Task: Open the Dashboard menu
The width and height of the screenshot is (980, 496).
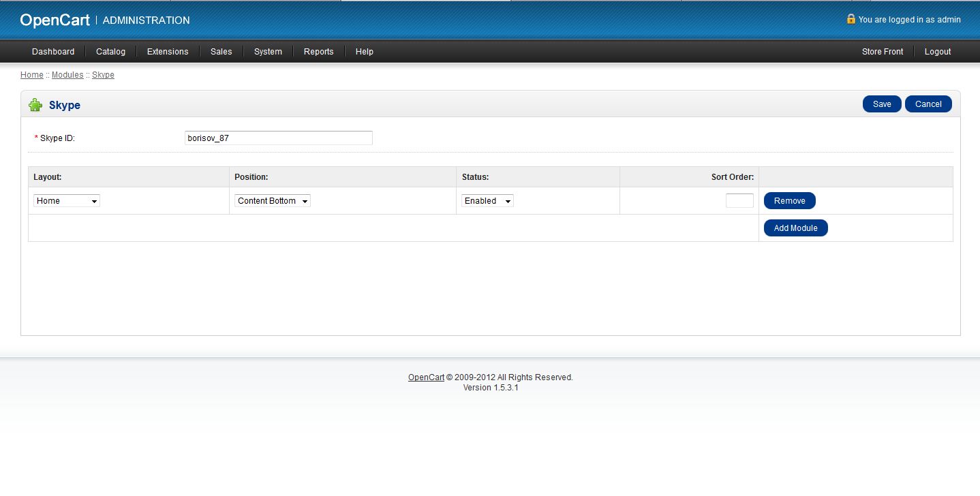Action: point(53,52)
